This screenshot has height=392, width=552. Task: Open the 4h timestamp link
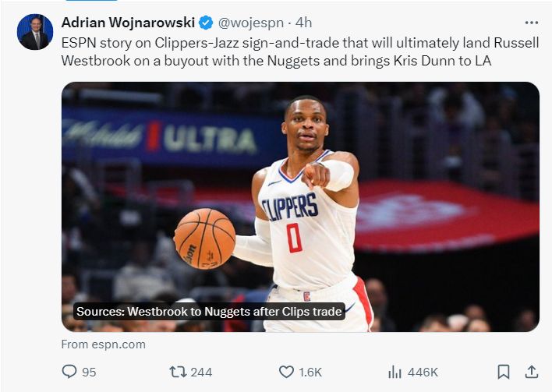coord(304,23)
